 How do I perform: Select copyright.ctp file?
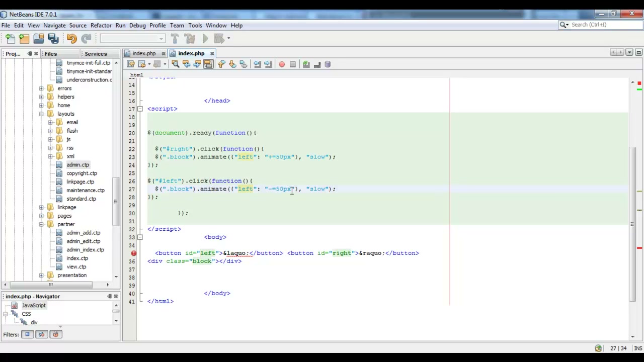(x=82, y=173)
